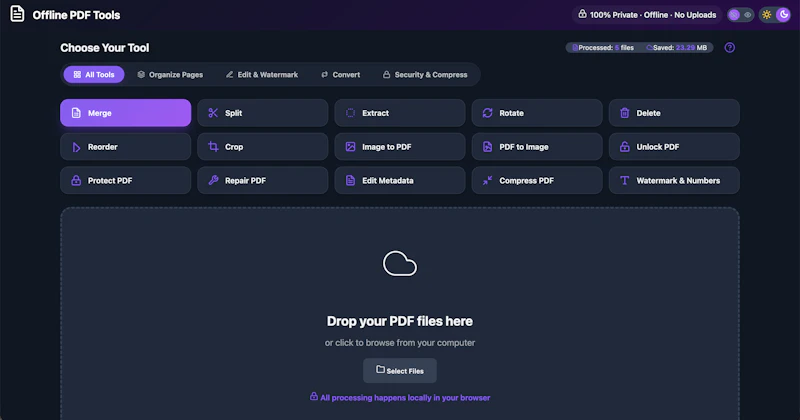This screenshot has height=420, width=800.
Task: Click the Select Files button
Action: click(400, 370)
